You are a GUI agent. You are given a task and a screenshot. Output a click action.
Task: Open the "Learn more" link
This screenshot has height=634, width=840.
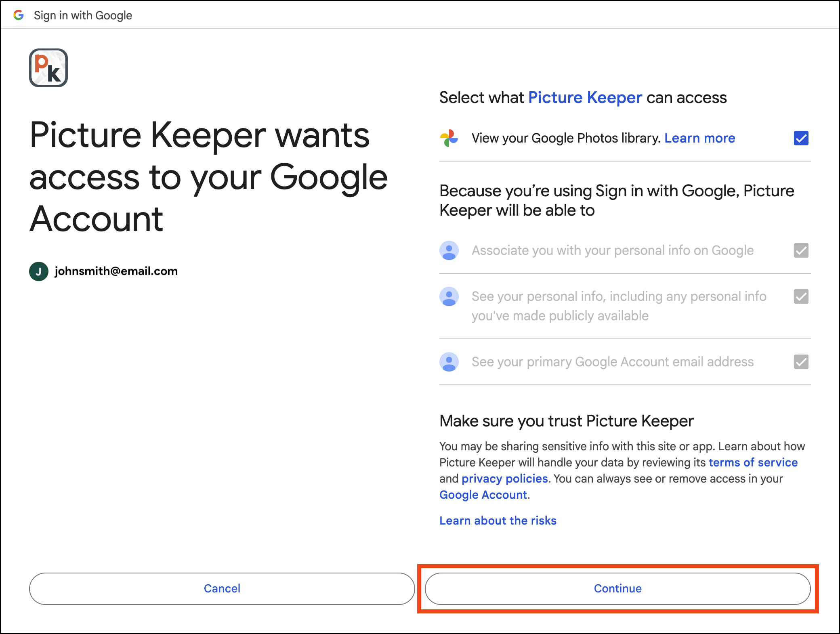point(700,138)
